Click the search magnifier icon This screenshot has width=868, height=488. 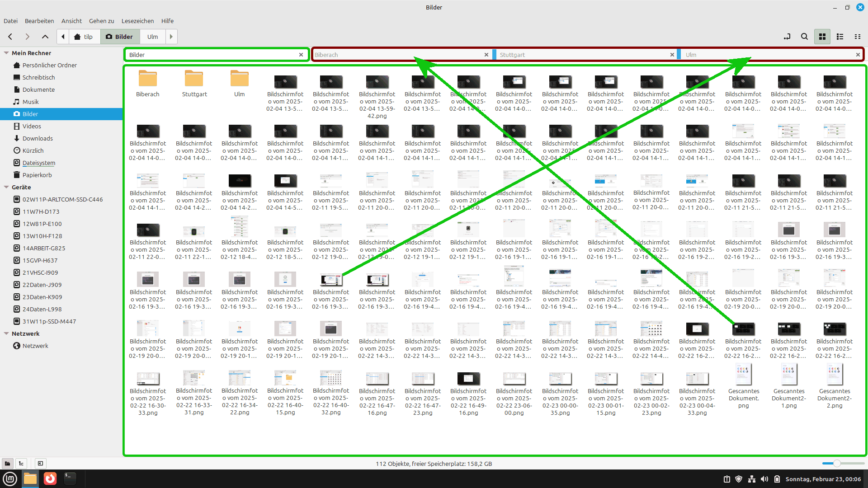click(804, 37)
